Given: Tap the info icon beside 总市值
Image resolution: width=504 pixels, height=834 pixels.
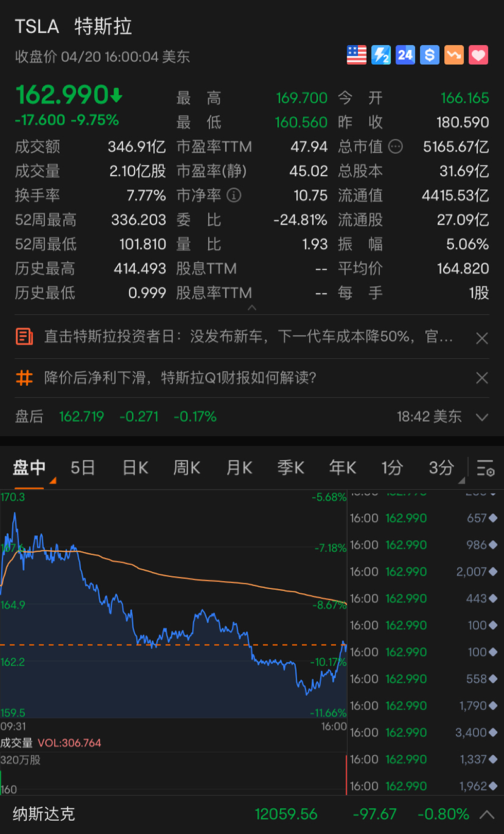Looking at the screenshot, I should coord(396,147).
